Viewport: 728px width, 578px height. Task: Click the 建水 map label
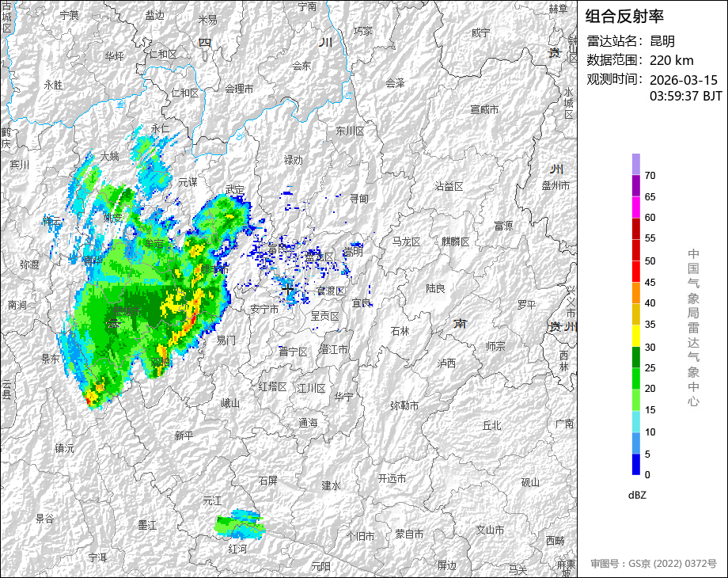click(331, 485)
